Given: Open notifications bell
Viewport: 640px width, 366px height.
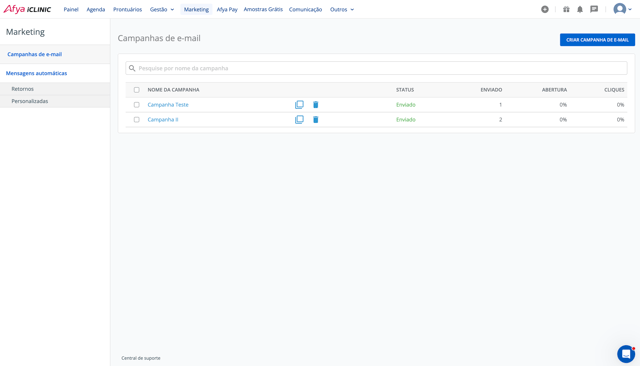Looking at the screenshot, I should [x=580, y=9].
